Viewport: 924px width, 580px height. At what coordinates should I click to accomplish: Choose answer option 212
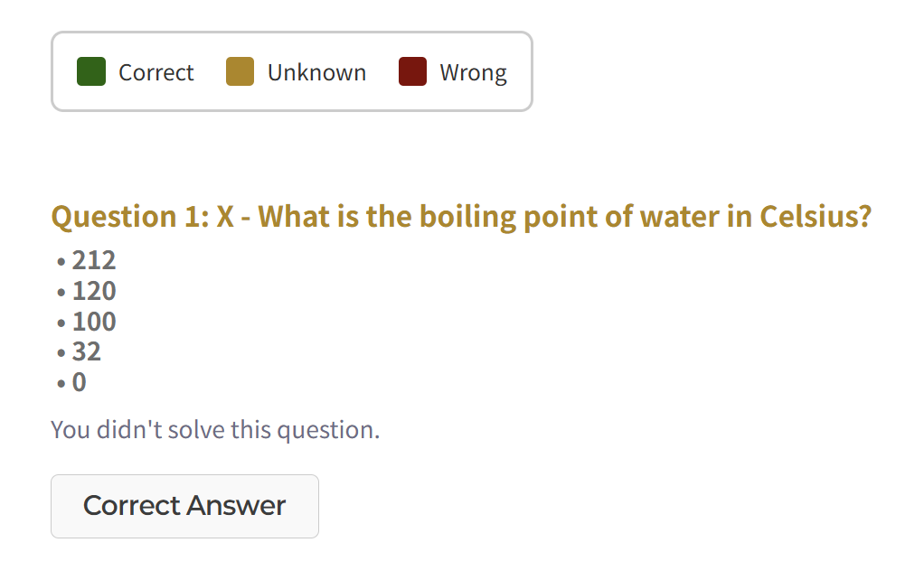(94, 261)
